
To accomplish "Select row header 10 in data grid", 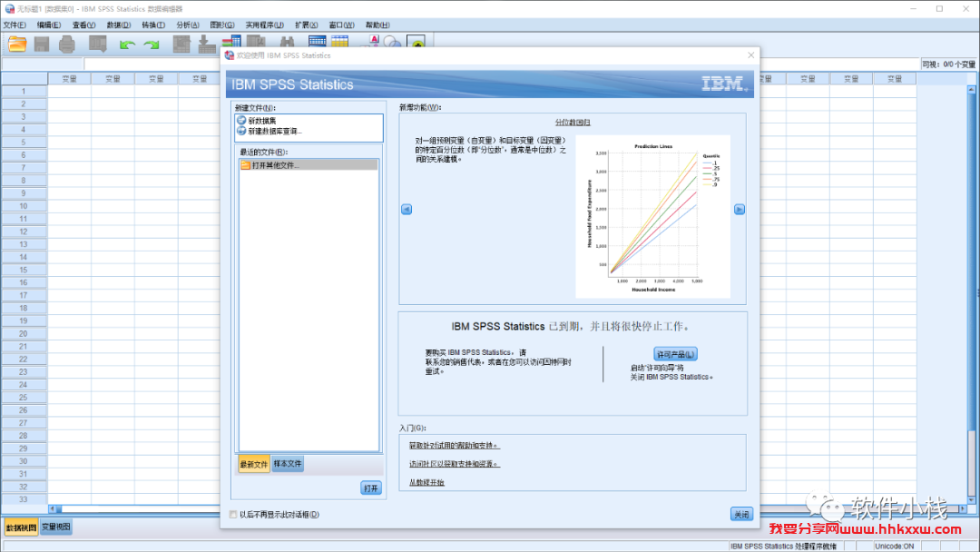I will point(24,206).
